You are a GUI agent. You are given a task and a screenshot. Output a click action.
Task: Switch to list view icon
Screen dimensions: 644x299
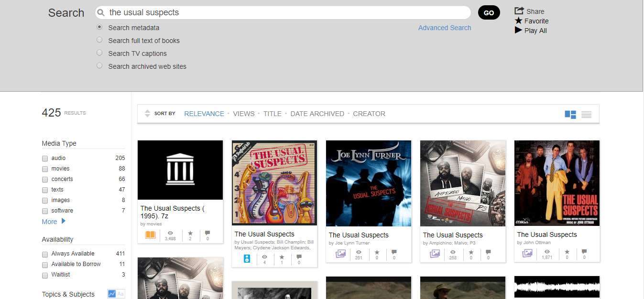pyautogui.click(x=586, y=114)
